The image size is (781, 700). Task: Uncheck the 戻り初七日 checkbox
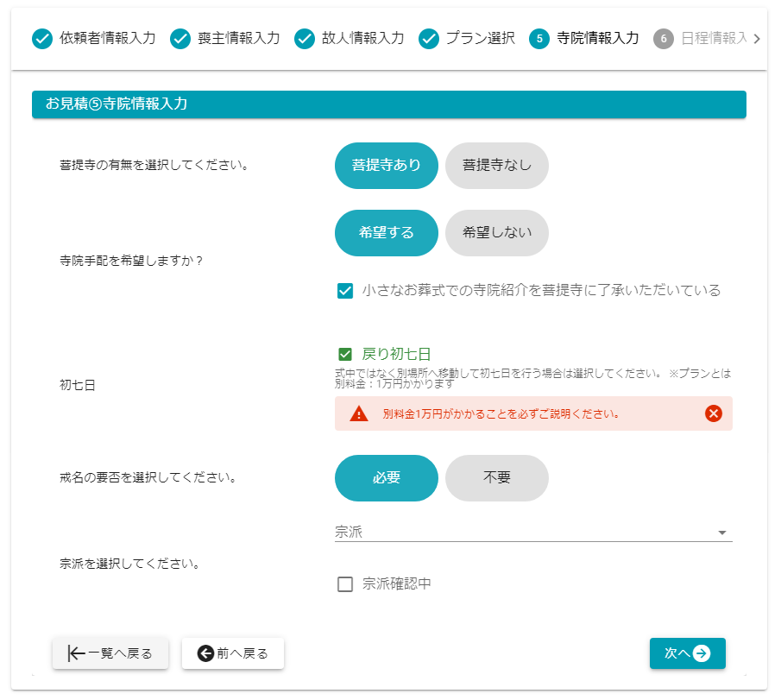pyautogui.click(x=345, y=354)
